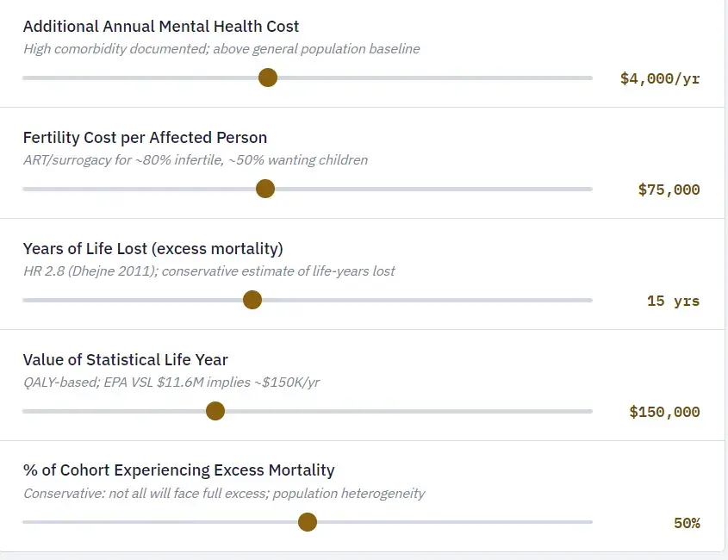728x560 pixels.
Task: Click the $150,000 life year value
Action: [664, 412]
